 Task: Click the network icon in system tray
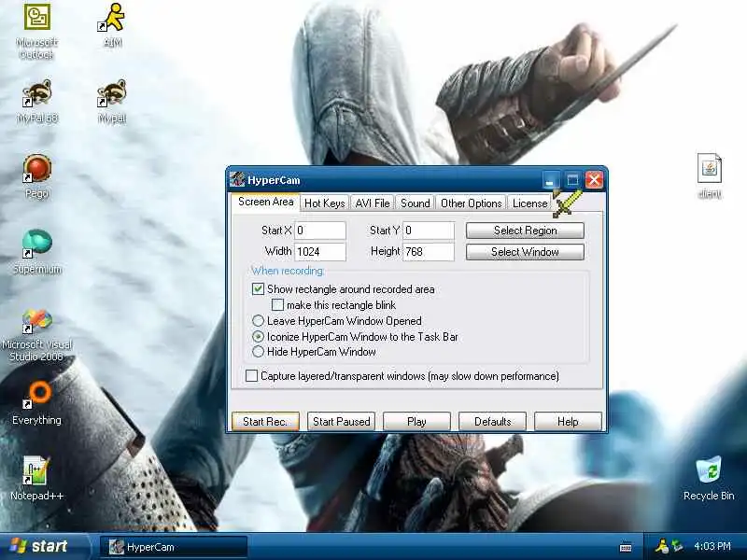click(678, 546)
